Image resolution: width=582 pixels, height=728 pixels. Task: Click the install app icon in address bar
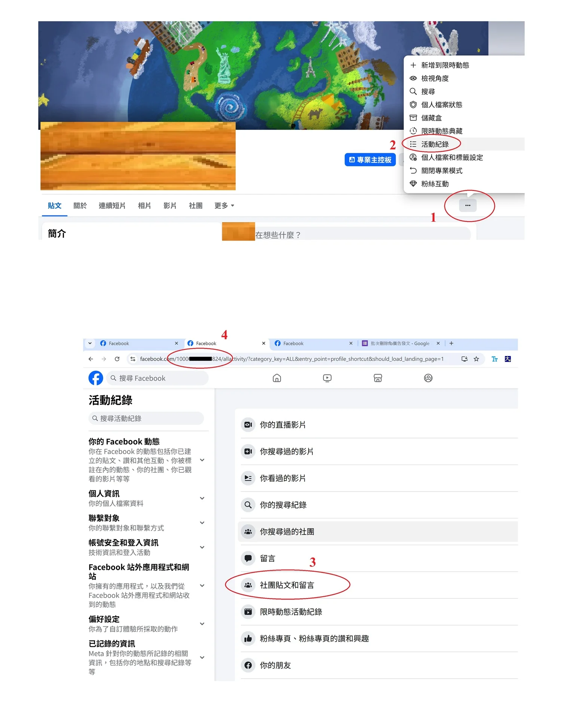point(464,359)
